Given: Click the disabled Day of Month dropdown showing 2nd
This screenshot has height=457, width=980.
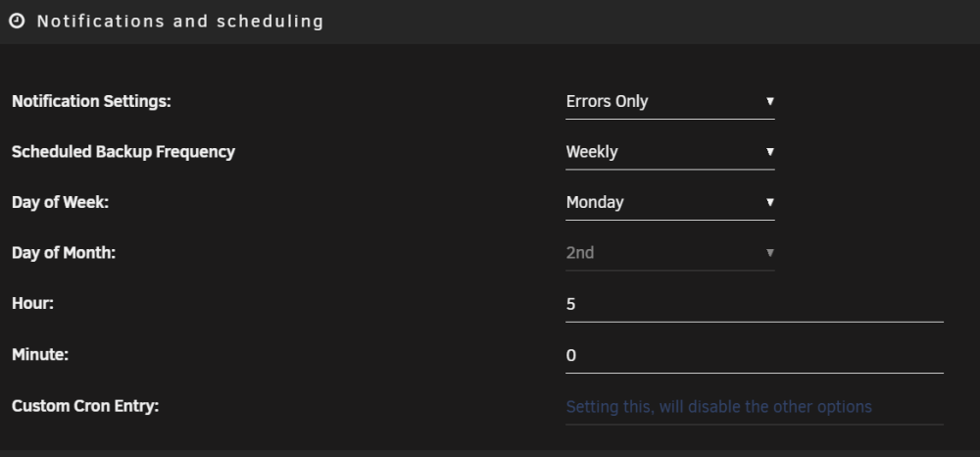Looking at the screenshot, I should [x=670, y=253].
